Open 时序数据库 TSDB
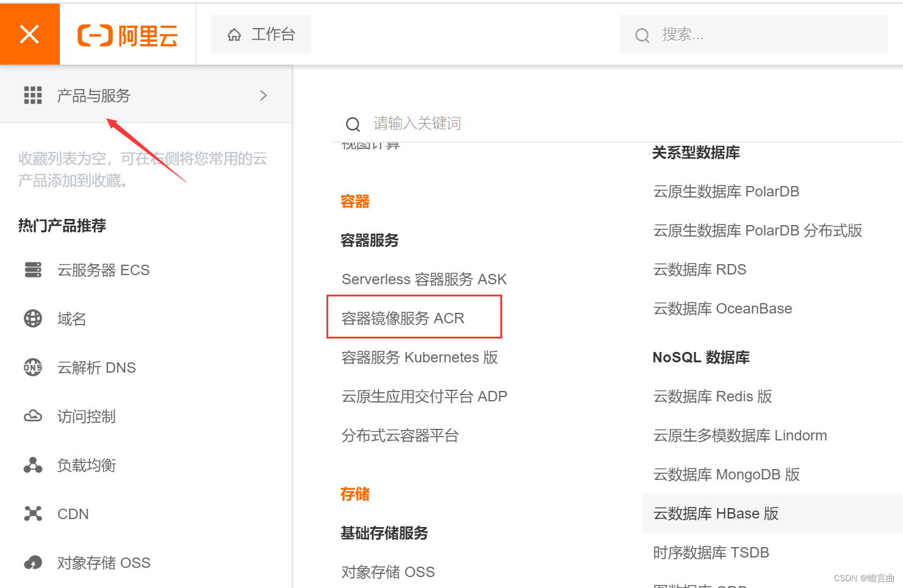Screen dimensions: 903x588 click(711, 553)
